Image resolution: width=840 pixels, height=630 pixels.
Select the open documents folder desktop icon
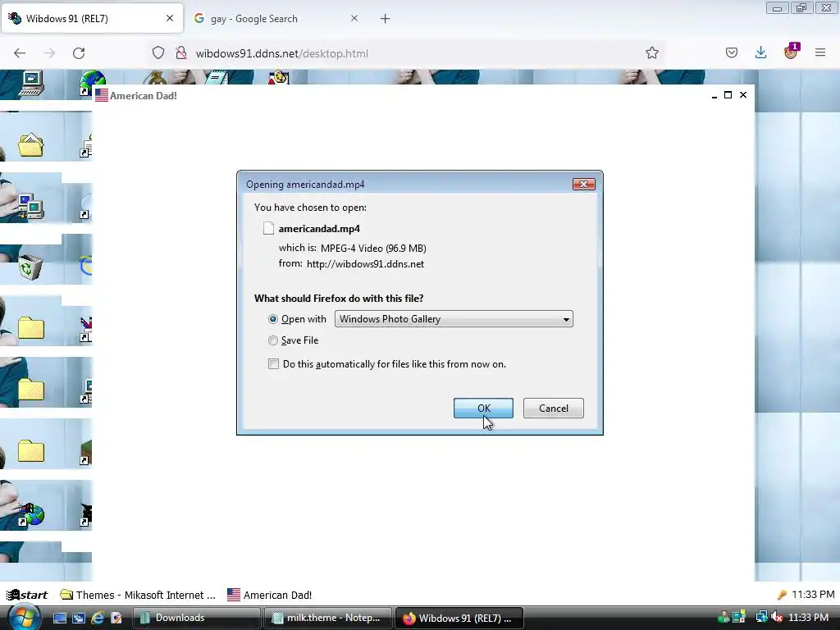30,144
